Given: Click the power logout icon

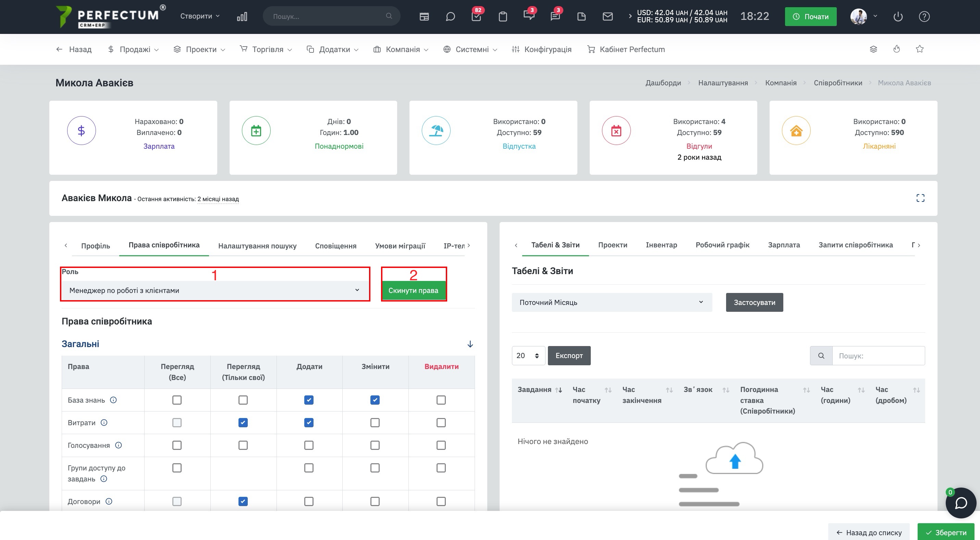Looking at the screenshot, I should coord(898,16).
